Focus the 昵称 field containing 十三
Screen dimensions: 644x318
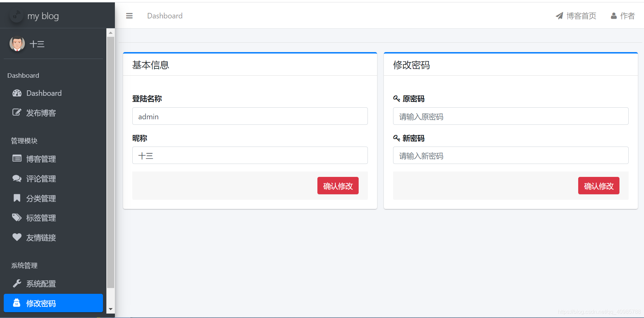pyautogui.click(x=250, y=155)
